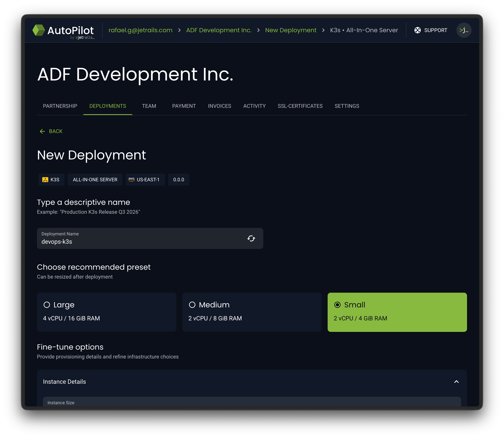
Task: Click the rafael.g@jetrails.com breadcrumb link
Action: click(x=141, y=30)
